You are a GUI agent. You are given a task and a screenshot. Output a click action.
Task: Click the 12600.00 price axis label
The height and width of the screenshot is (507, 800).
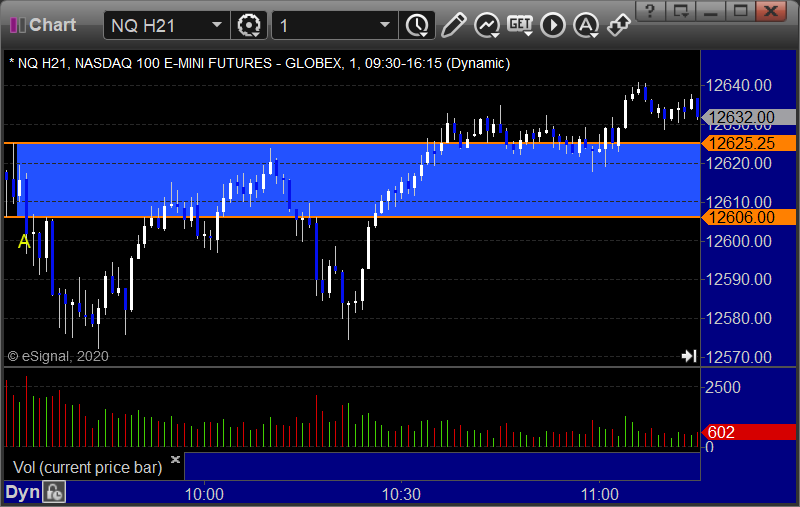coord(738,241)
